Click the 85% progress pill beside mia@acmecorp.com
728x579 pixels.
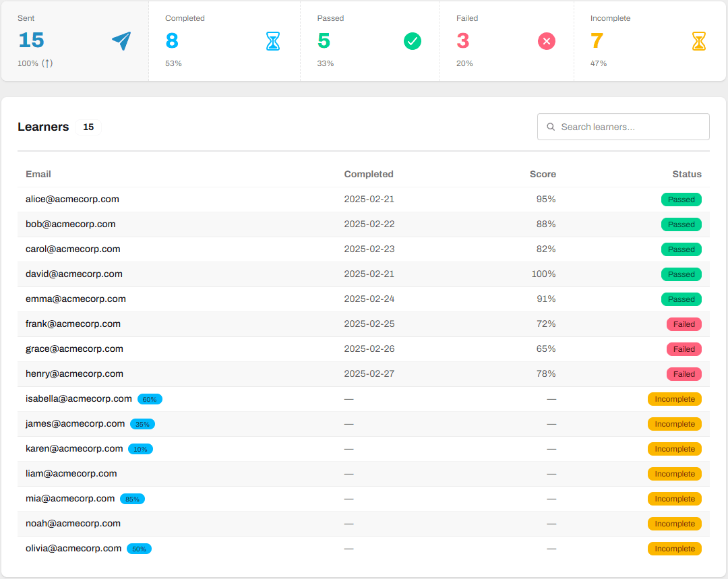132,499
